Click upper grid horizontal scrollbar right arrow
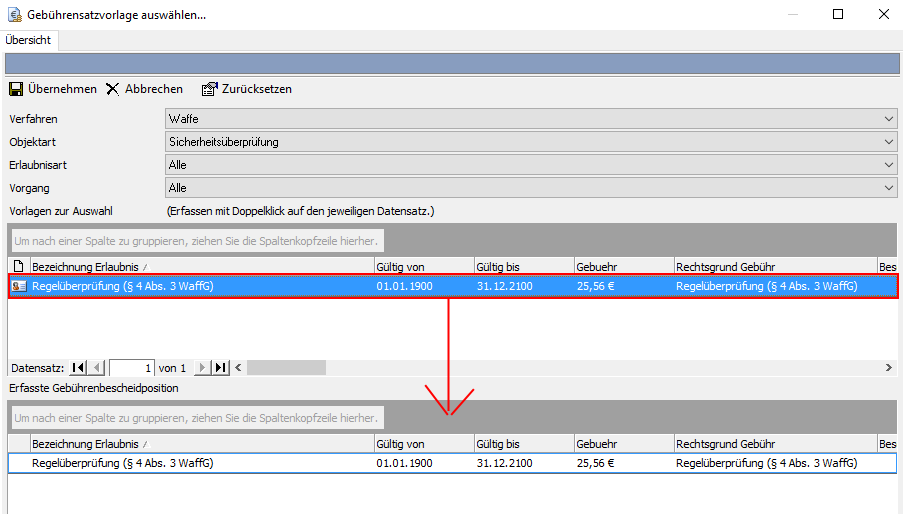 (889, 368)
